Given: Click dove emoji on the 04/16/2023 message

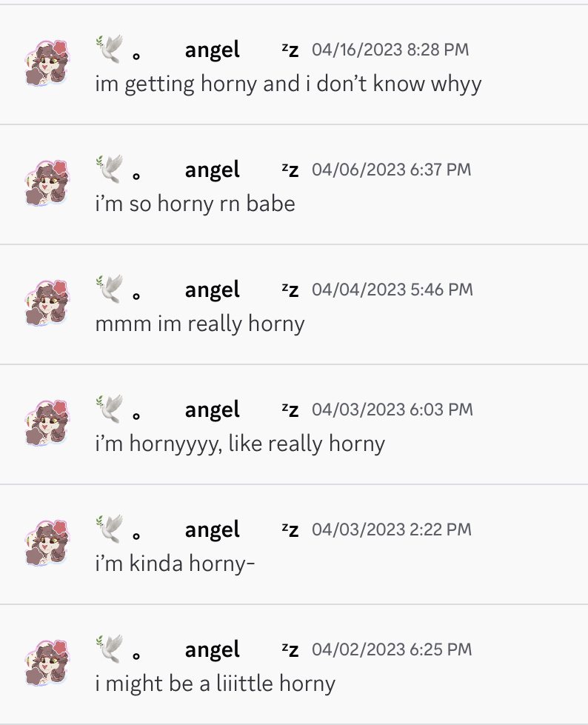Looking at the screenshot, I should coord(110,49).
